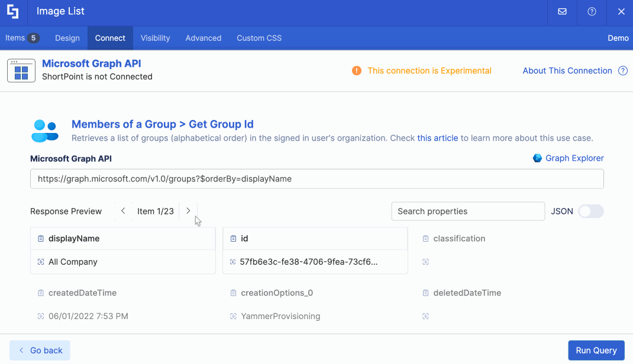633x364 pixels.
Task: Click 'This connection is Experimental' text
Action: click(429, 70)
